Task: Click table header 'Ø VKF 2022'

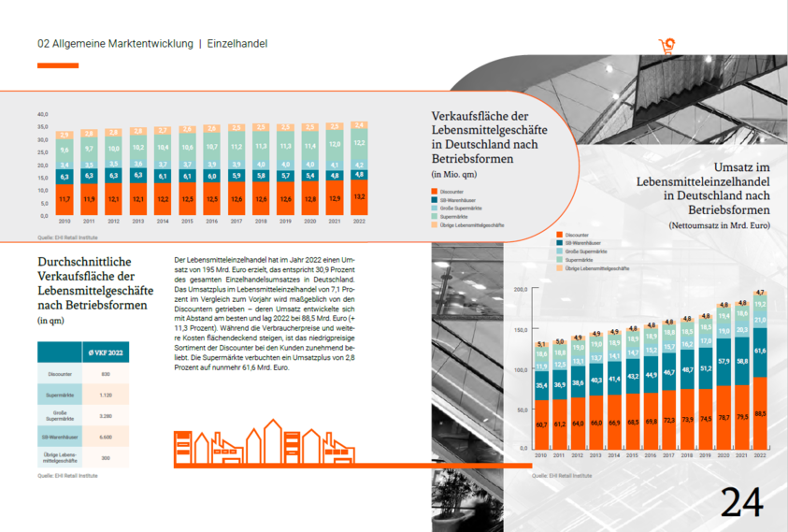Action: 106,352
